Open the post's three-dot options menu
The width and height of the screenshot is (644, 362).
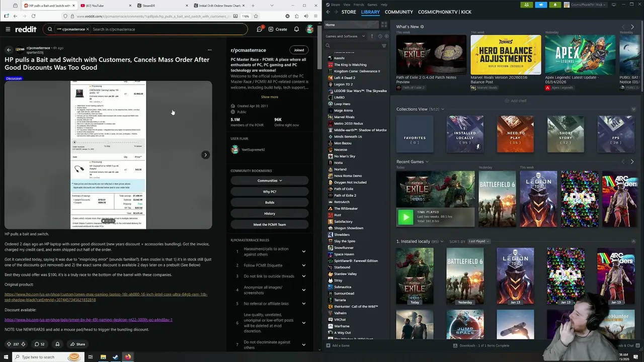tap(209, 50)
